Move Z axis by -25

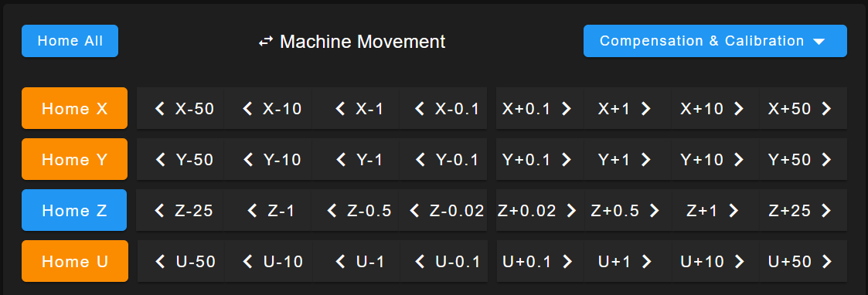pyautogui.click(x=180, y=210)
